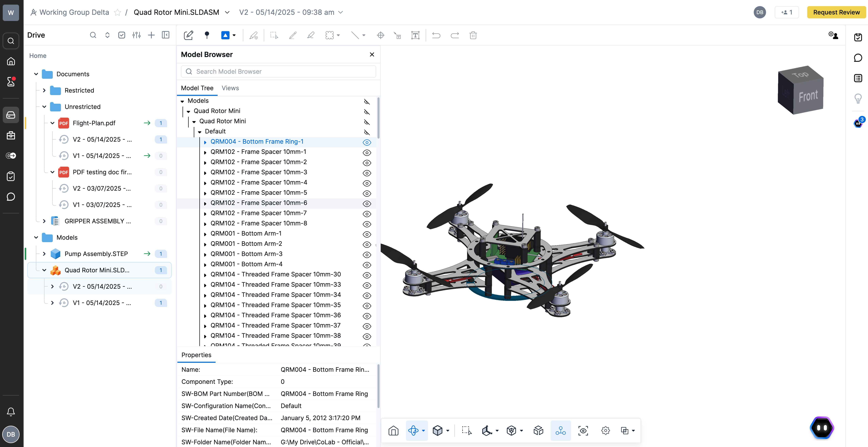Close the Model Browser panel

(372, 54)
